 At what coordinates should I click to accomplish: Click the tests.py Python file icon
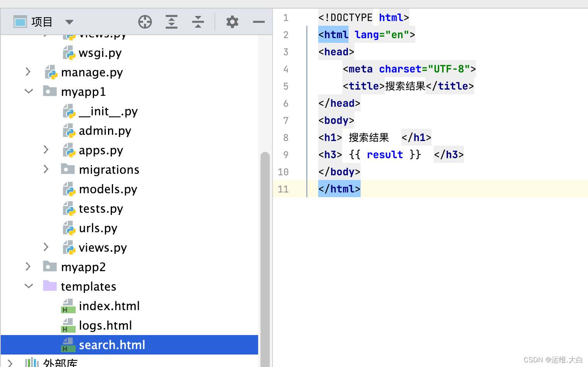point(69,208)
